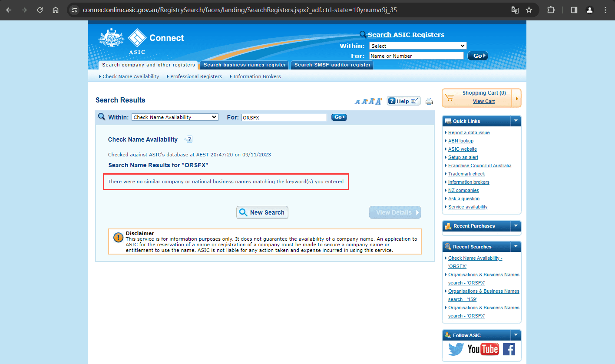Image resolution: width=615 pixels, height=364 pixels.
Task: Collapse the Follow ASIC panel arrow
Action: coord(516,335)
